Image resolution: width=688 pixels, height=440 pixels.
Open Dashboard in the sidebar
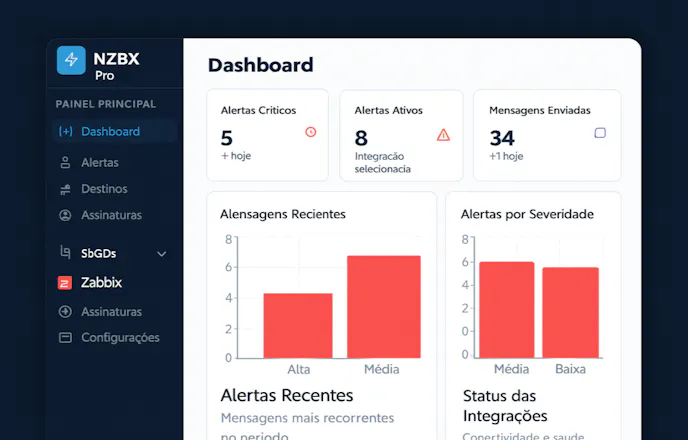(x=114, y=131)
